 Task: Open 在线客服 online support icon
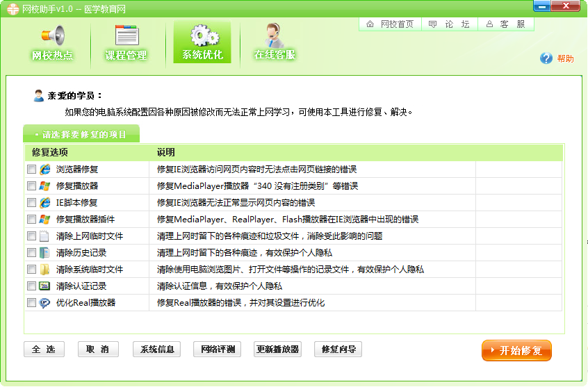(275, 36)
